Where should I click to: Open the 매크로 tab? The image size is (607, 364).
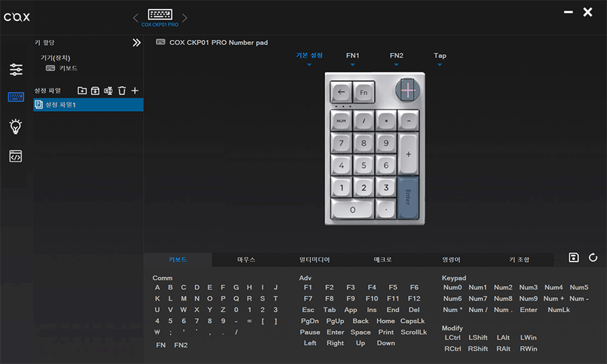tap(382, 260)
